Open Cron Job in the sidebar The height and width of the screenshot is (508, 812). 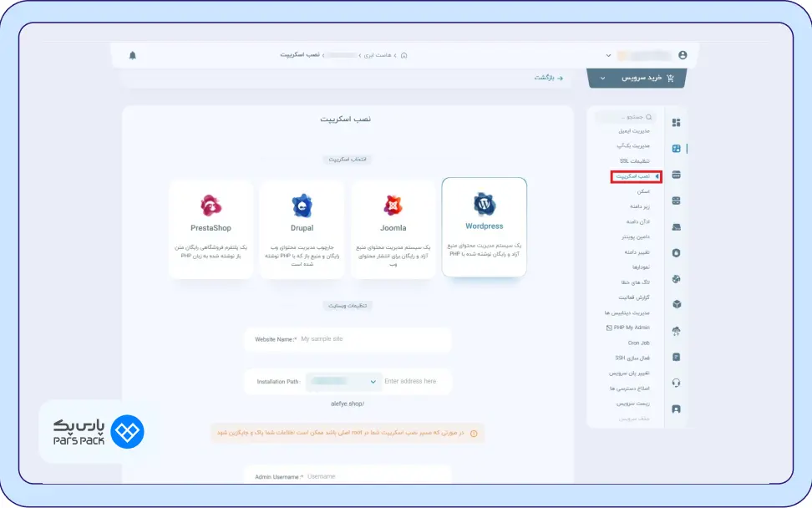(638, 343)
